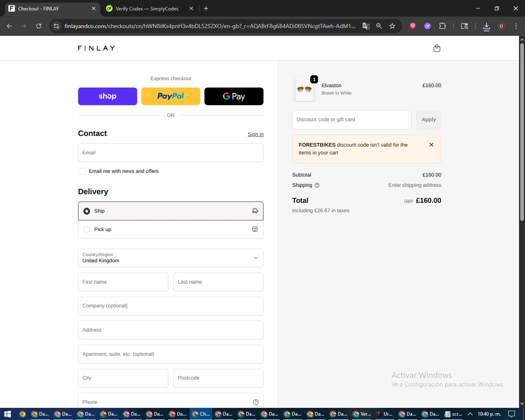This screenshot has height=420, width=525.
Task: Focus the Last name field
Action: [218, 282]
